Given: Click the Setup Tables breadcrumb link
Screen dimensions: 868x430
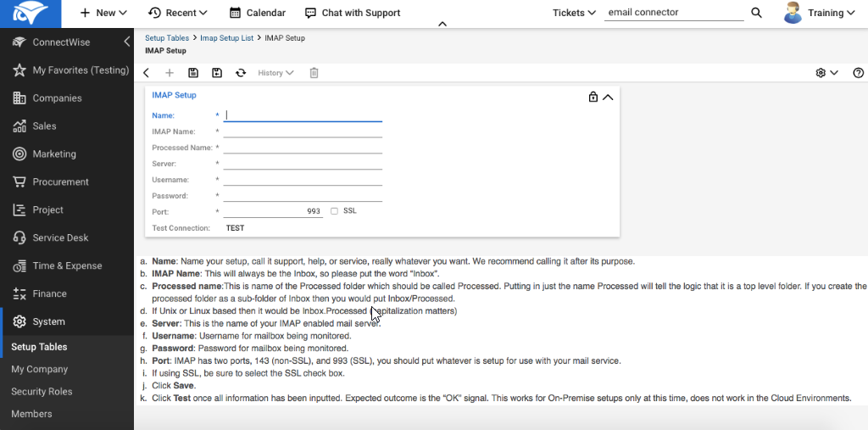Looking at the screenshot, I should (167, 37).
